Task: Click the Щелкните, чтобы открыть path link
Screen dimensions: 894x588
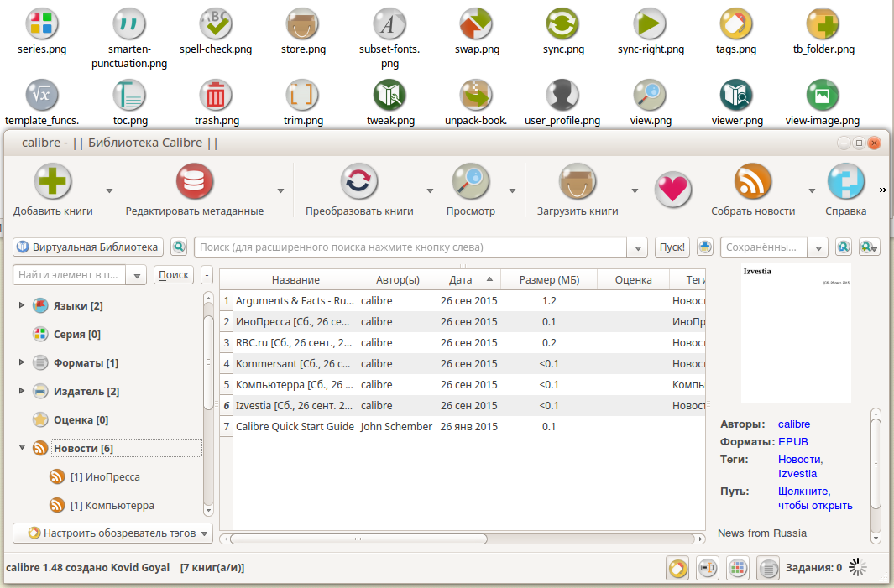Action: 815,498
